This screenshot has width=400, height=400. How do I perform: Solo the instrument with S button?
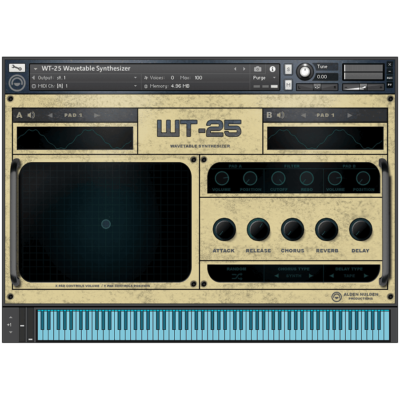pos(288,69)
